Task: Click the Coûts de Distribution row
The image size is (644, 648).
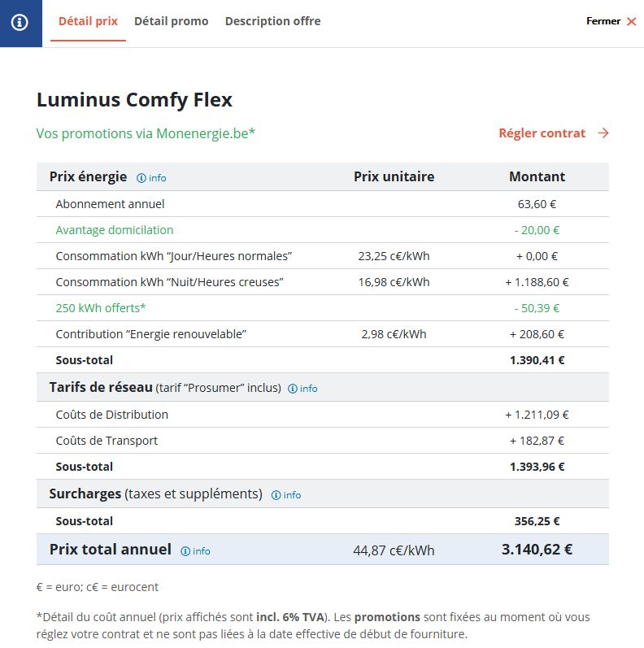Action: 323,415
